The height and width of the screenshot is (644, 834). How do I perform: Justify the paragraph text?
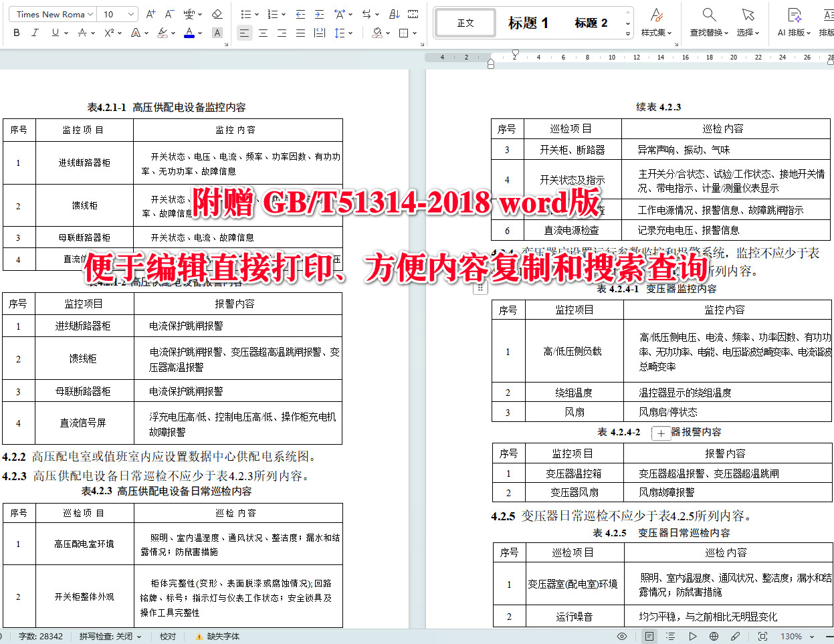coord(300,33)
